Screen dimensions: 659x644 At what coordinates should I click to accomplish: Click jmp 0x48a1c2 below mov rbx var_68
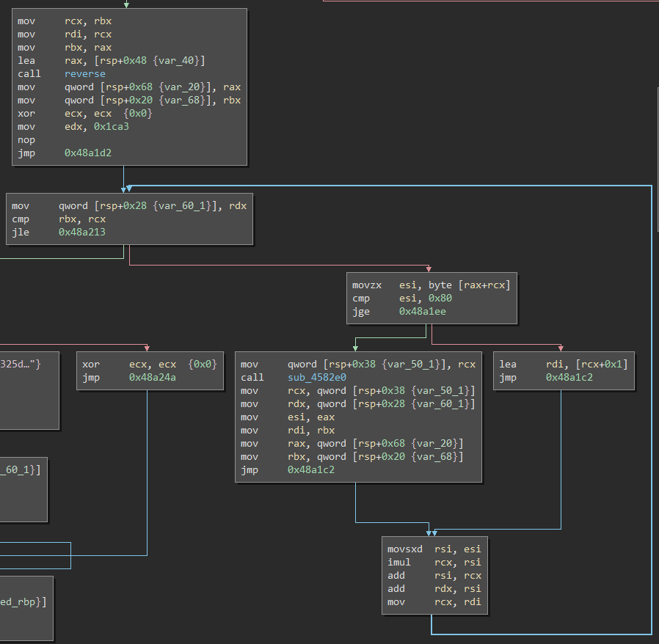tap(310, 470)
